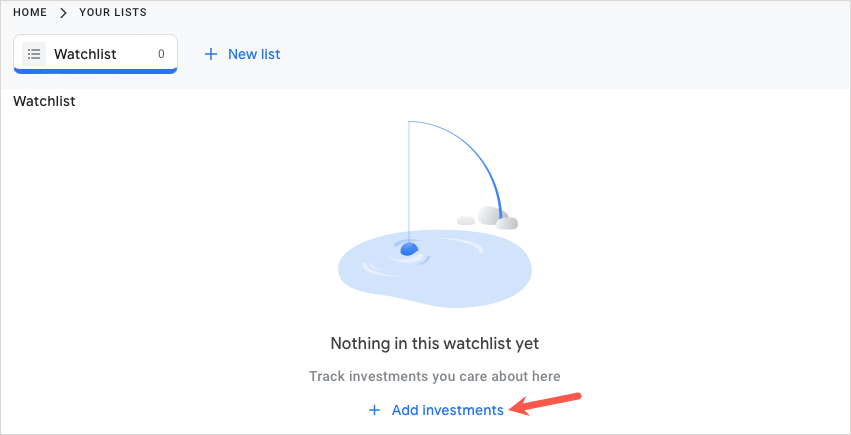Click the Watchlist section heading
Screen dimensions: 851x435
[x=44, y=101]
